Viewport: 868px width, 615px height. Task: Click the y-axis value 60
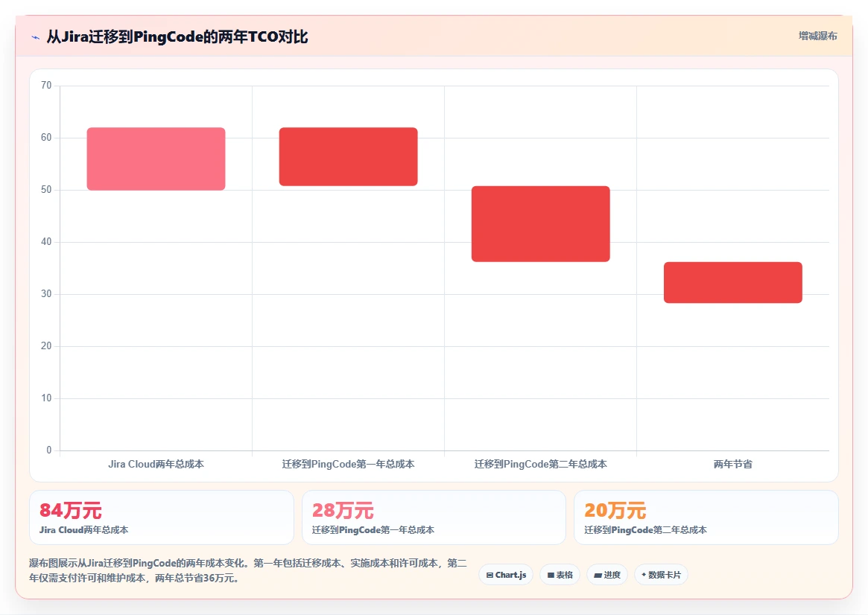coord(46,137)
